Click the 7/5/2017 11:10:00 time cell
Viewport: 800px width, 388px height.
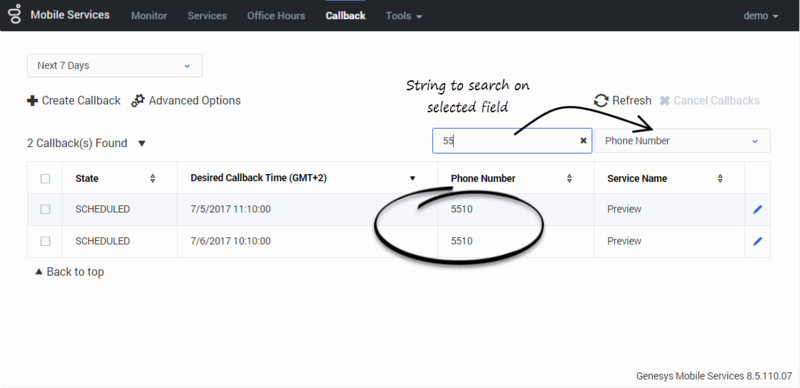[231, 209]
